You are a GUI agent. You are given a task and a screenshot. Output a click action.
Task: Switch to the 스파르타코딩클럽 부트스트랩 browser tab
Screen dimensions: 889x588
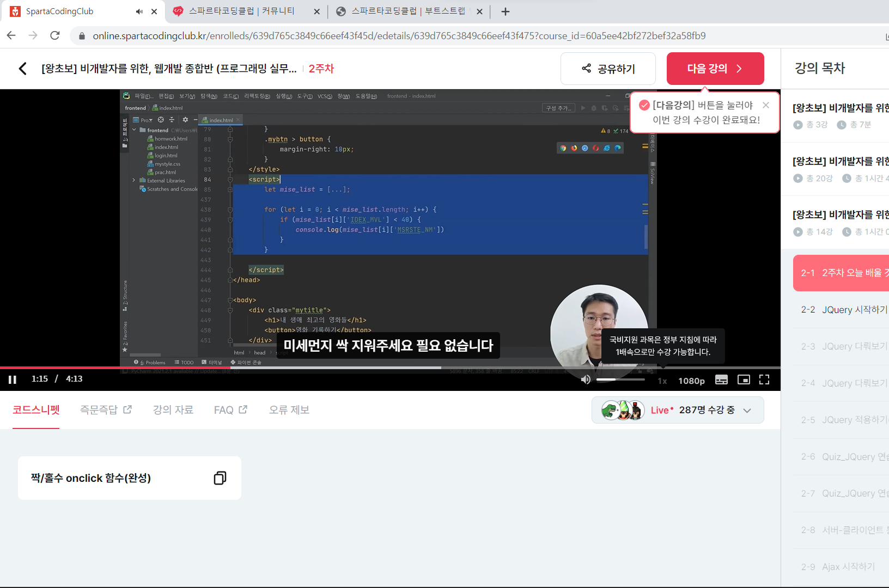click(404, 11)
